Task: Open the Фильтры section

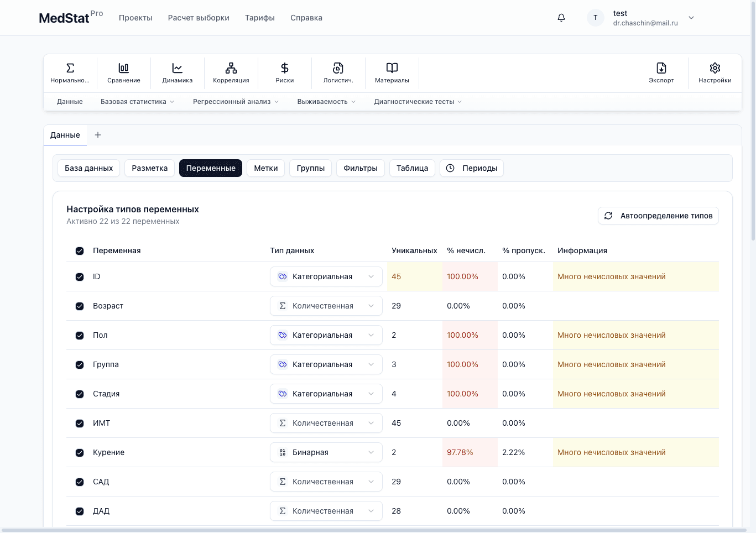Action: [361, 168]
